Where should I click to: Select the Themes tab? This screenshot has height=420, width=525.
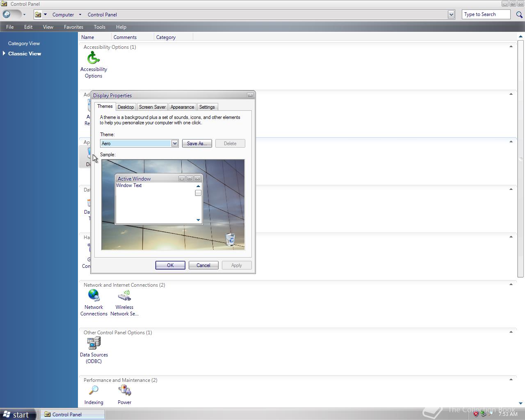point(105,106)
